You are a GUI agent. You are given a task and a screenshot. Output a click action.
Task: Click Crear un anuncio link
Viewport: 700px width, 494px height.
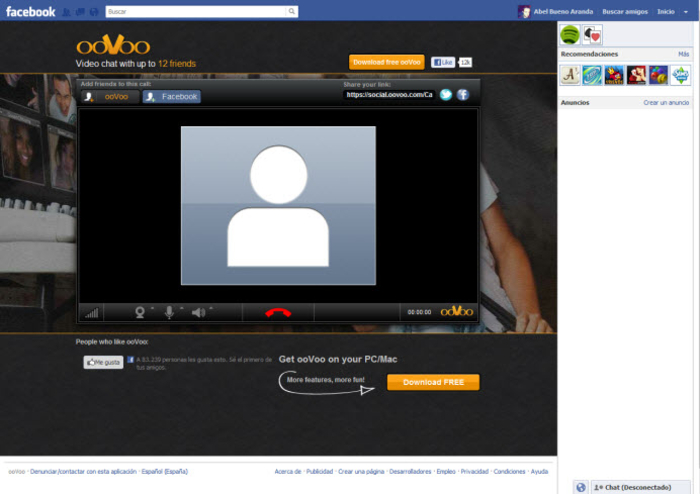(666, 103)
